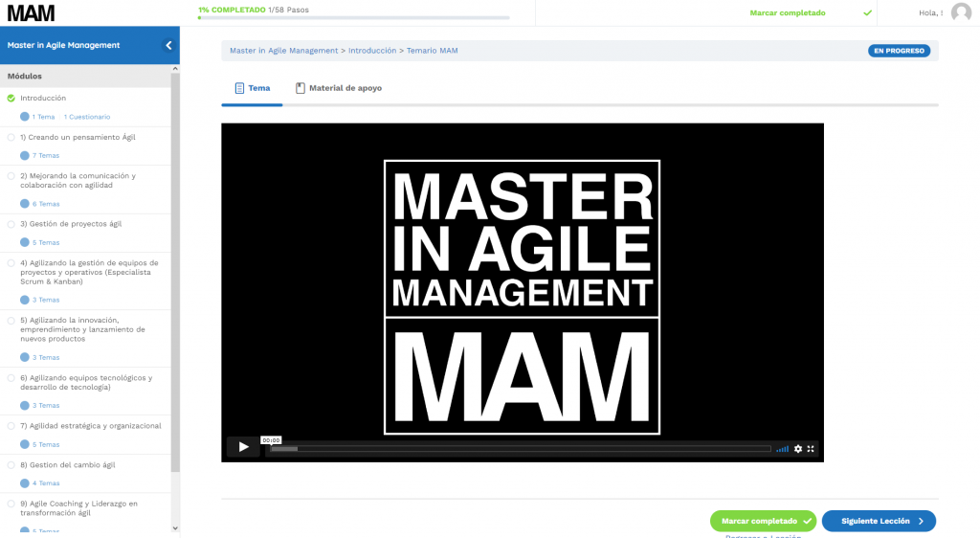Image resolution: width=980 pixels, height=538 pixels.
Task: Click the arrow icon on Siguiente Lección
Action: (x=921, y=521)
